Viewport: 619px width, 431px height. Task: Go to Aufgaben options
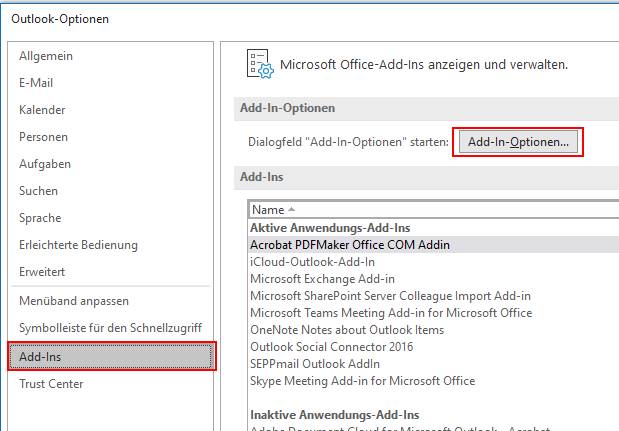pos(45,164)
